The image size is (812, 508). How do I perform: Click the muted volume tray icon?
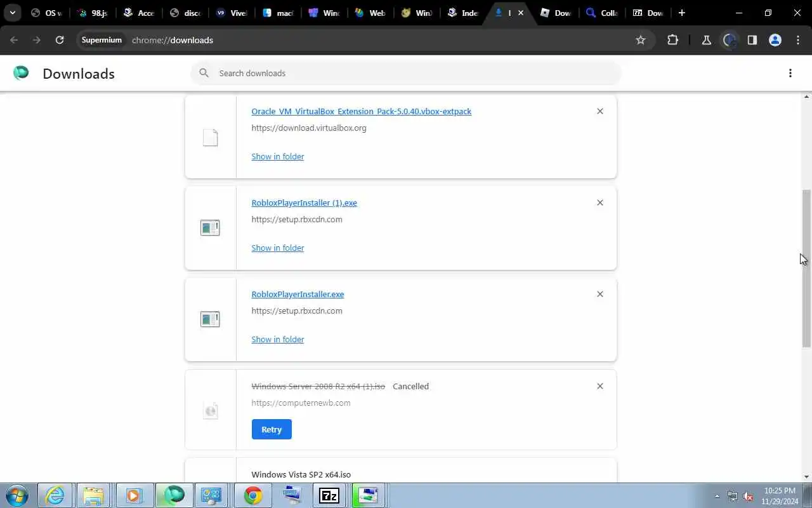tap(748, 496)
